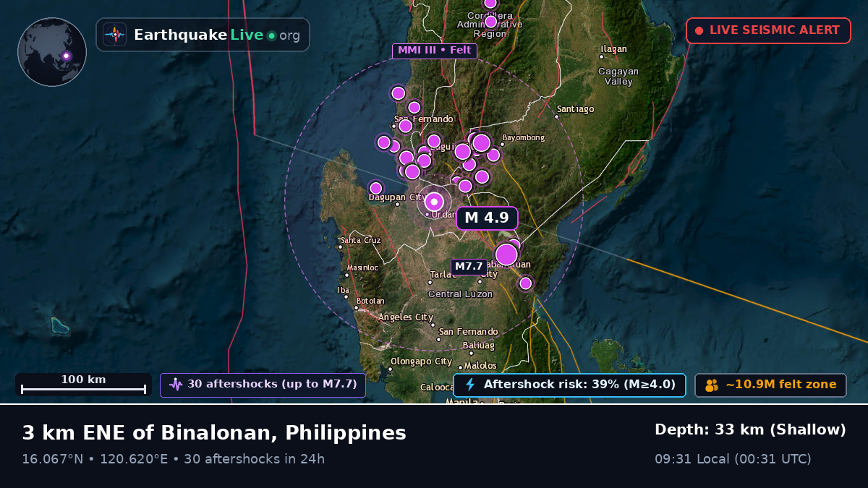Screen dimensions: 868x488
Task: Click the 'Botolan' town label
Action: click(x=370, y=301)
